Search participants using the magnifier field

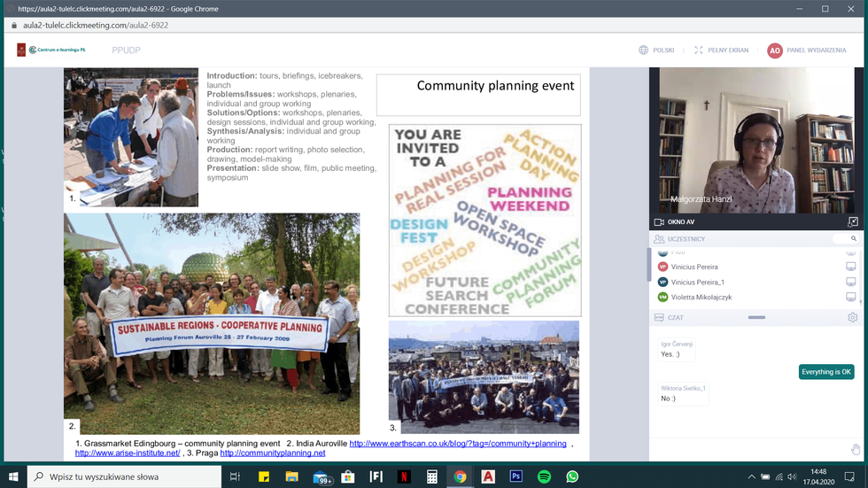(846, 238)
